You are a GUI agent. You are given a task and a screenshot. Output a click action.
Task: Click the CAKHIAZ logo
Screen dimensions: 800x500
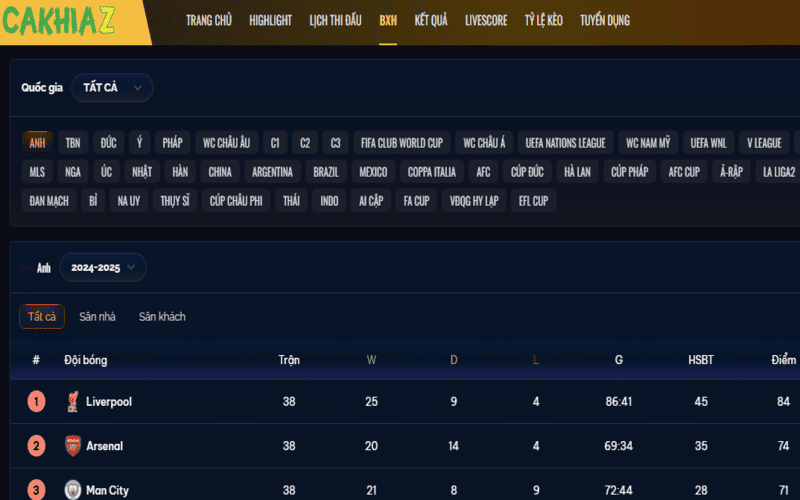tap(59, 20)
